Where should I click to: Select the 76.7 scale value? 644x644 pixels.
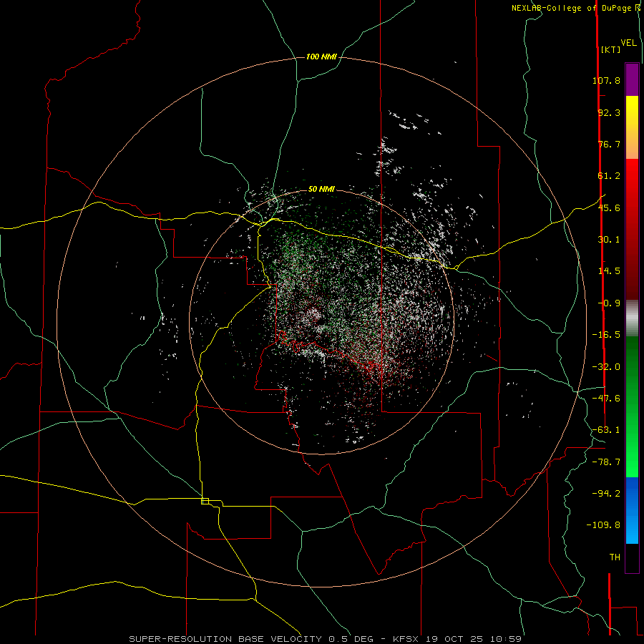tap(609, 144)
